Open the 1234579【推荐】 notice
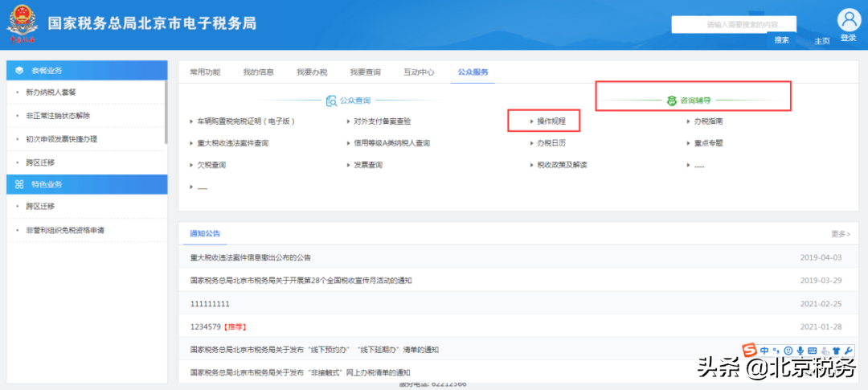The image size is (868, 390). (x=218, y=326)
